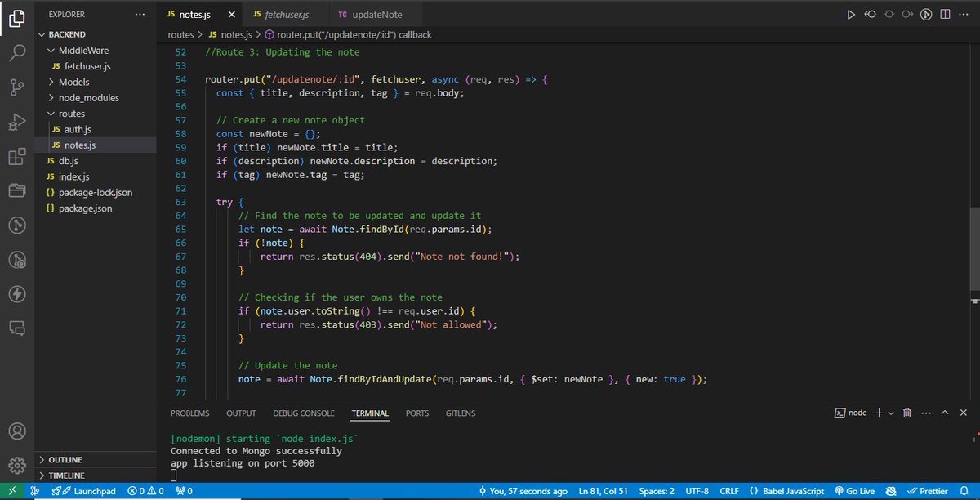Viewport: 980px width, 500px height.
Task: Open editor More Actions ellipsis
Action: (x=964, y=15)
